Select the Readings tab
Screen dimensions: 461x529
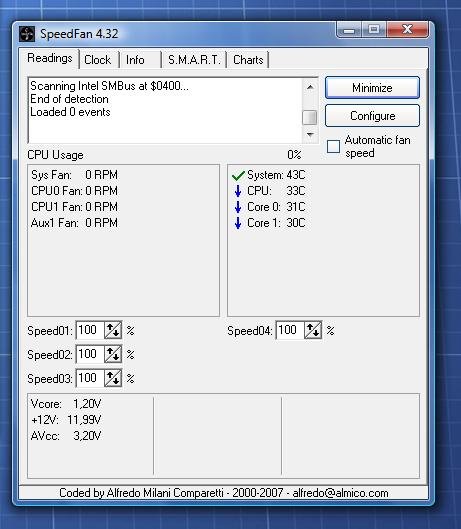pos(50,58)
